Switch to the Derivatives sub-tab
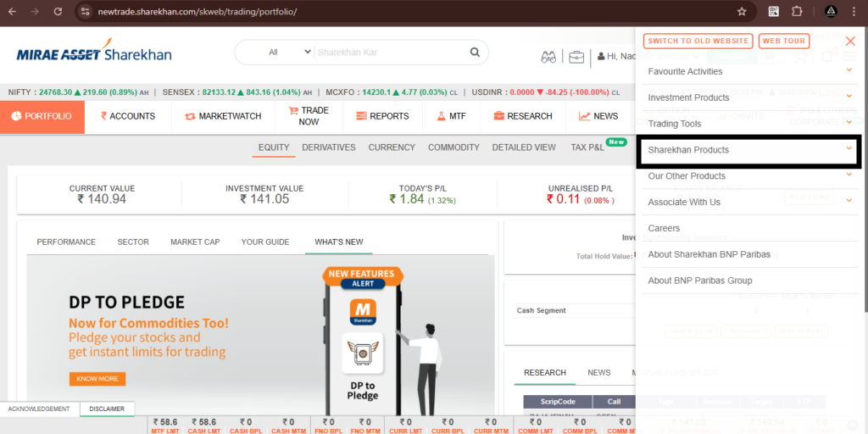 [329, 147]
